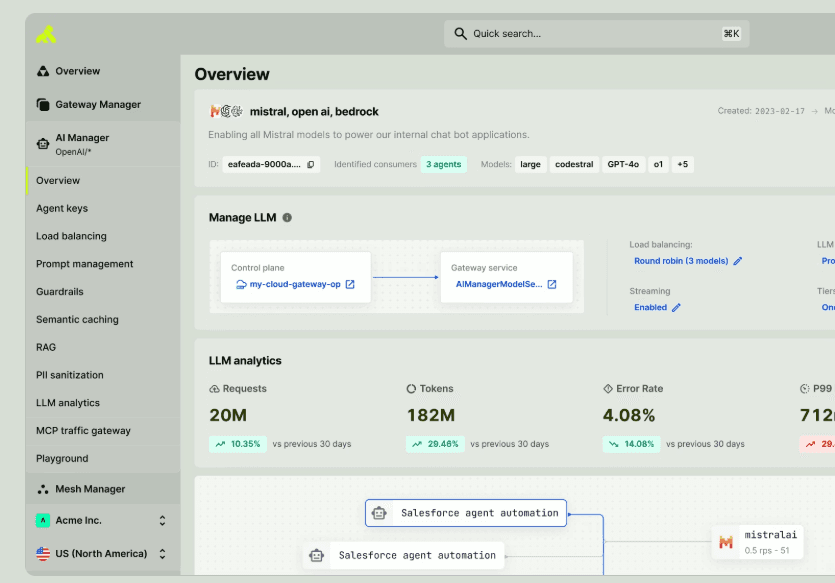Go to MCP traffic gateway page
Image resolution: width=835 pixels, height=583 pixels.
103,430
